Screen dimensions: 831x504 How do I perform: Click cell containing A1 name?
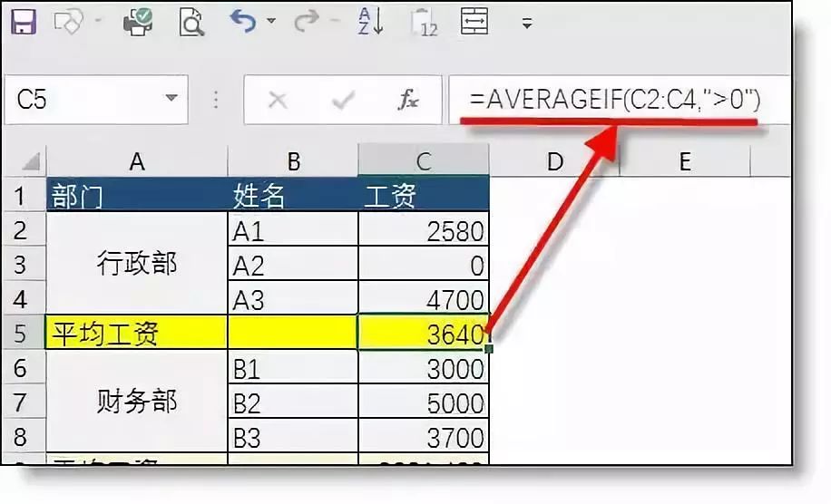click(293, 230)
